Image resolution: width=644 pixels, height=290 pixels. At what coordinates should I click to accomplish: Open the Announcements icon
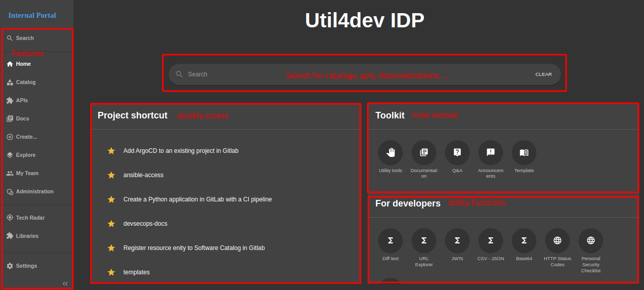click(491, 152)
